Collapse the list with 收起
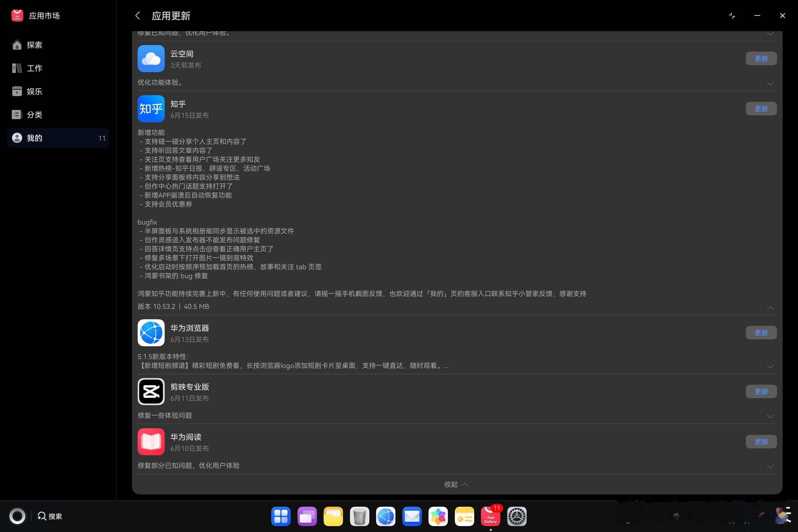This screenshot has width=798, height=532. [x=456, y=484]
